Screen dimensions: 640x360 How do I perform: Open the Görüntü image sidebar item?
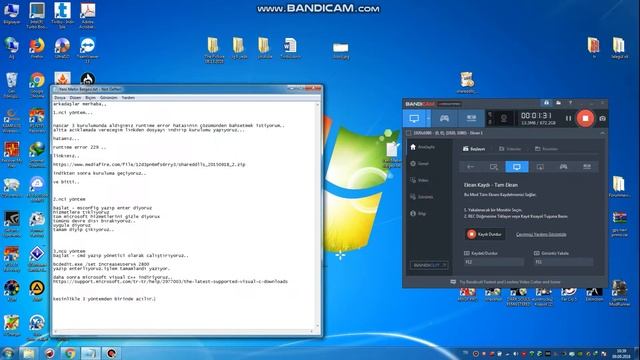[x=422, y=197]
